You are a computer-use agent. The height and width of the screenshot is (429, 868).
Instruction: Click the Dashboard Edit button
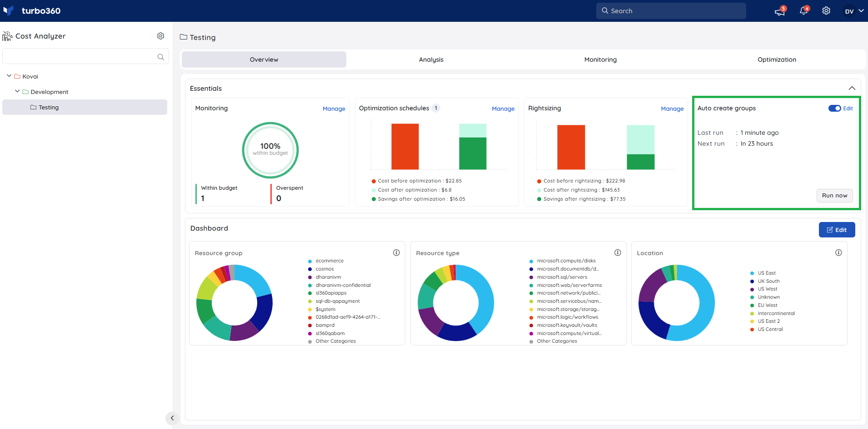(837, 230)
